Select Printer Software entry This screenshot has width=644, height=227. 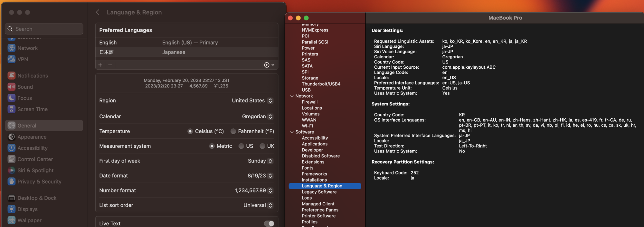(318, 216)
